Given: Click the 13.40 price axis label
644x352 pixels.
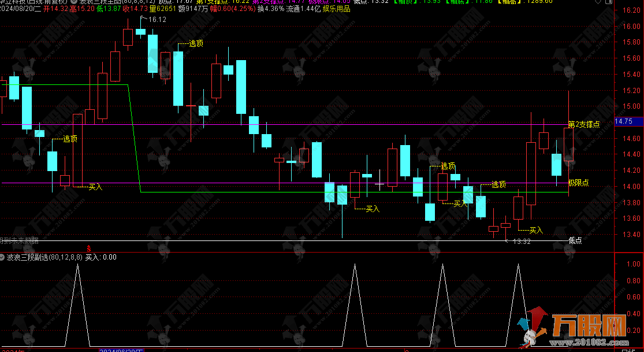Looking at the screenshot, I should coord(631,235).
